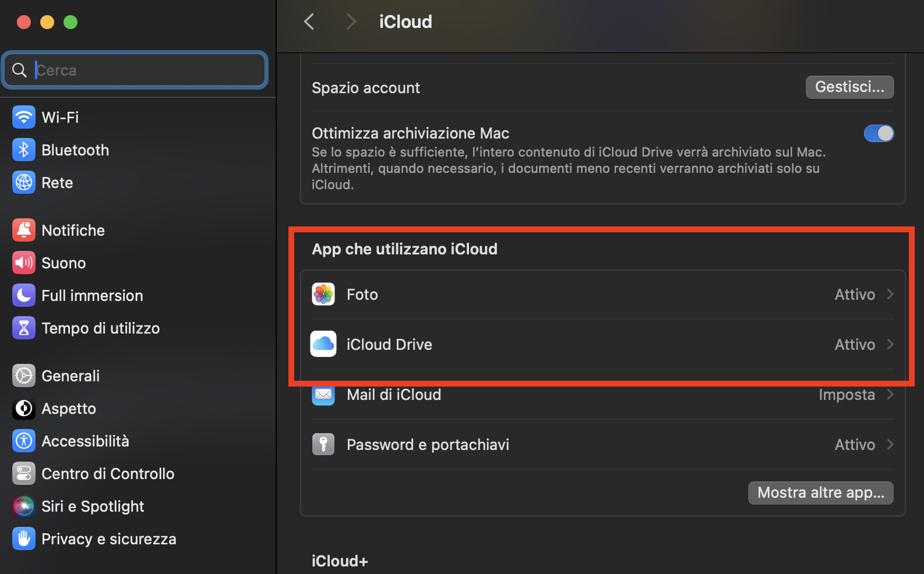Click Spazio account label
The image size is (924, 574).
pos(366,88)
